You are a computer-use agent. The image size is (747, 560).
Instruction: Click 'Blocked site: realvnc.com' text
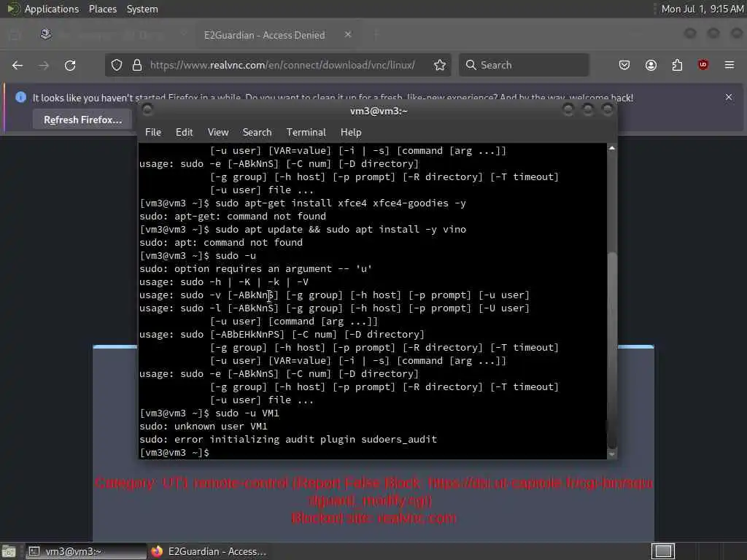coord(374,518)
